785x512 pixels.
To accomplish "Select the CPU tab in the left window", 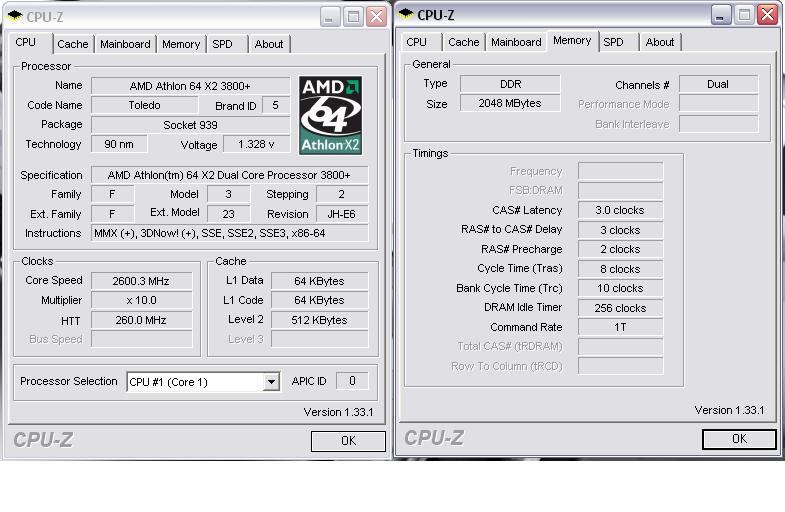I will pyautogui.click(x=26, y=43).
